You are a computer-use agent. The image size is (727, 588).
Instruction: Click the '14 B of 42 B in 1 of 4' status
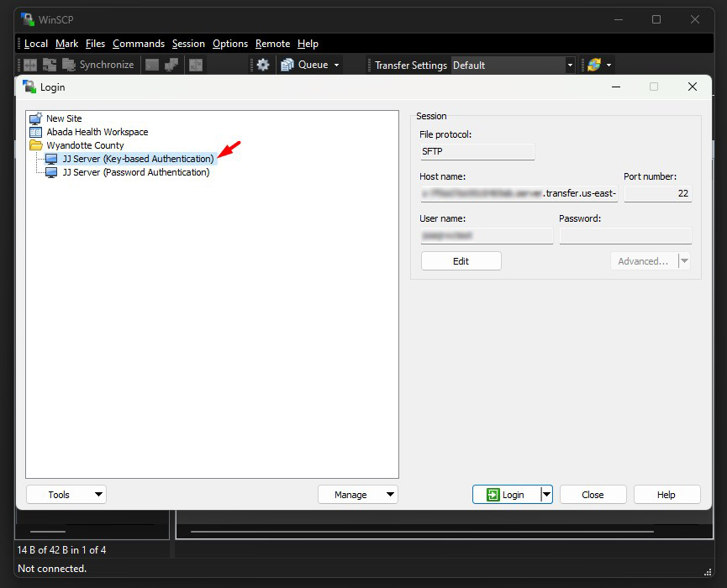61,550
